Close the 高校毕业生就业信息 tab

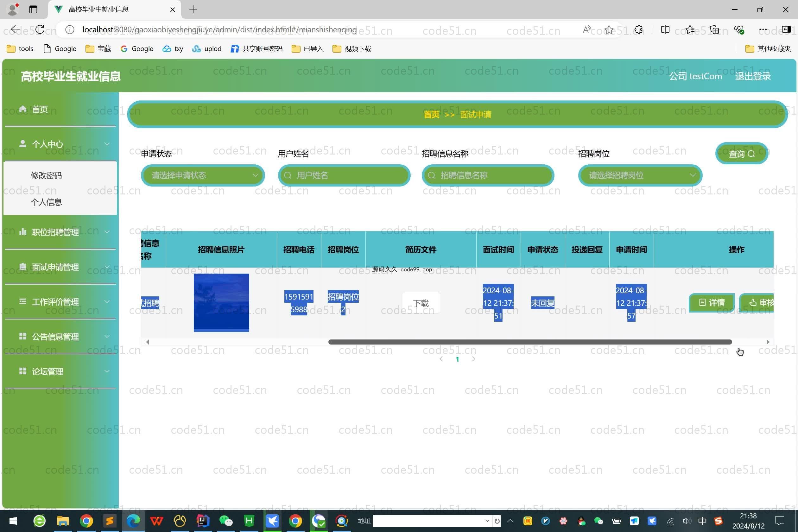(x=172, y=9)
